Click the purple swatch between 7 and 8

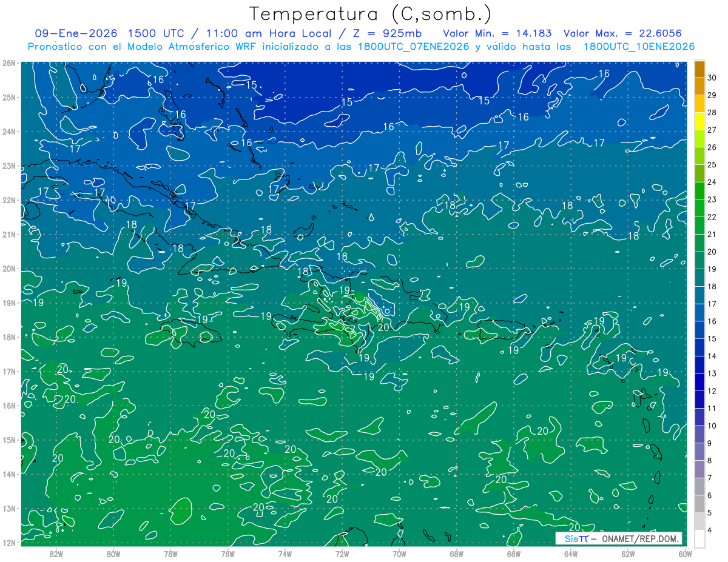point(699,469)
